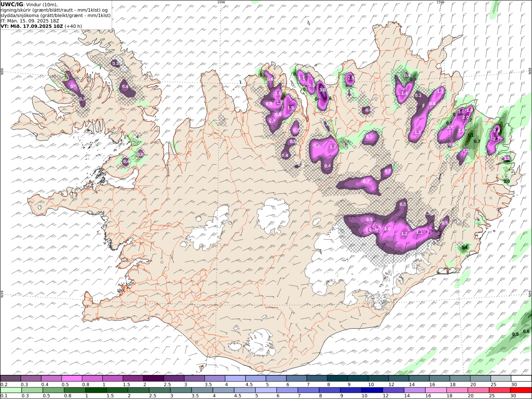Viewport: 532px width, 399px height.
Task: Click the 1.2 value in the southern snow band
Action: pyautogui.click(x=404, y=234)
